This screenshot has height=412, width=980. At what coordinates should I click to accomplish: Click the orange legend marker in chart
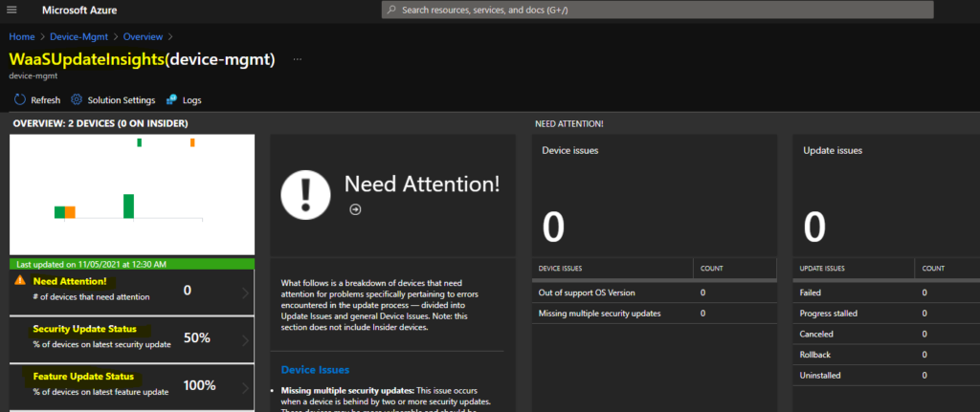click(192, 143)
